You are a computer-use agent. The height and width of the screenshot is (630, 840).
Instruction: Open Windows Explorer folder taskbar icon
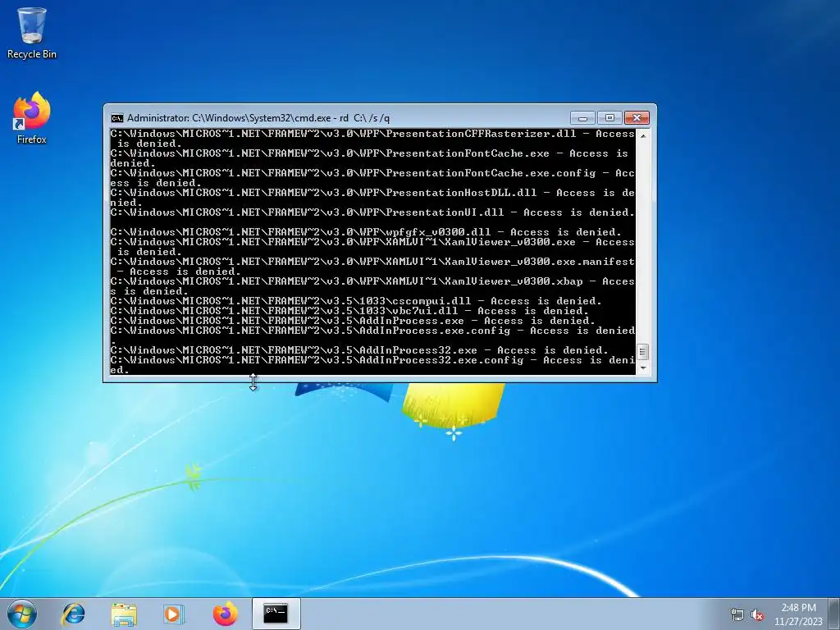(124, 614)
